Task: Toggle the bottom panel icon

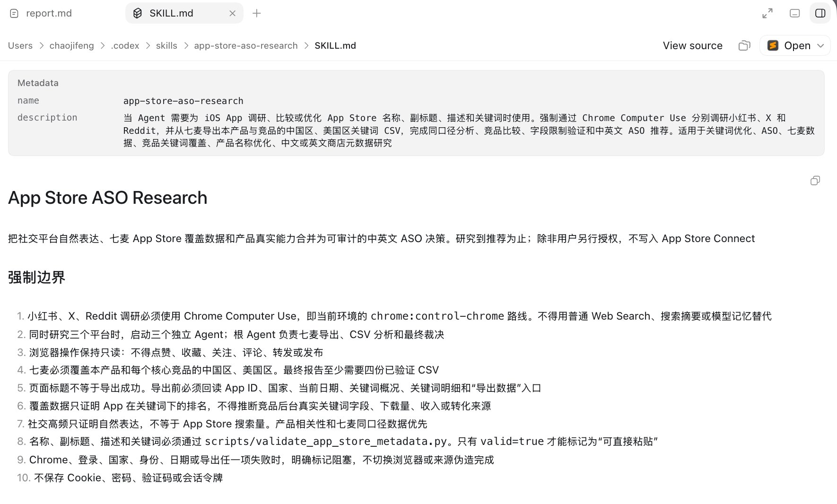Action: click(x=795, y=13)
